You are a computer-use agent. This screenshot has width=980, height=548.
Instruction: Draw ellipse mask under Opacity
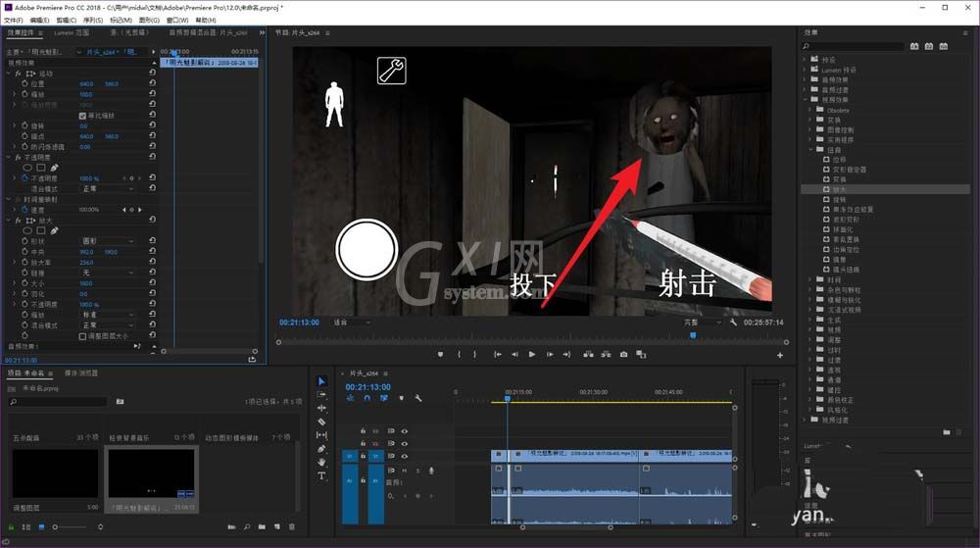[27, 168]
